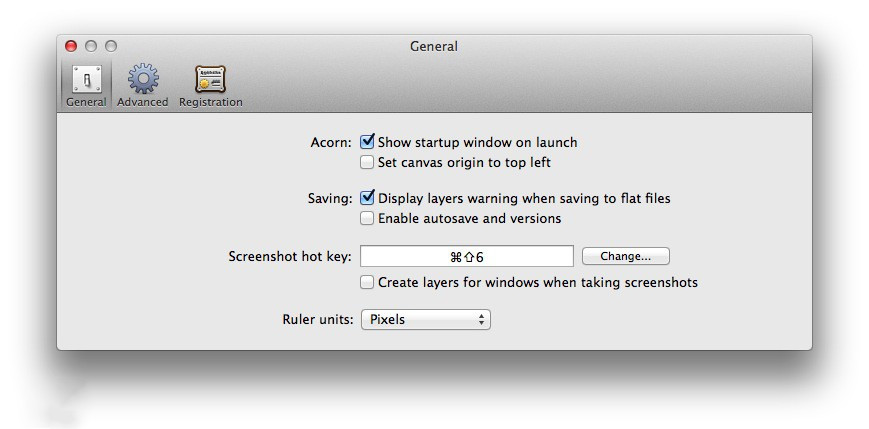This screenshot has width=869, height=429.
Task: Open the Advanced gear icon
Action: [143, 78]
